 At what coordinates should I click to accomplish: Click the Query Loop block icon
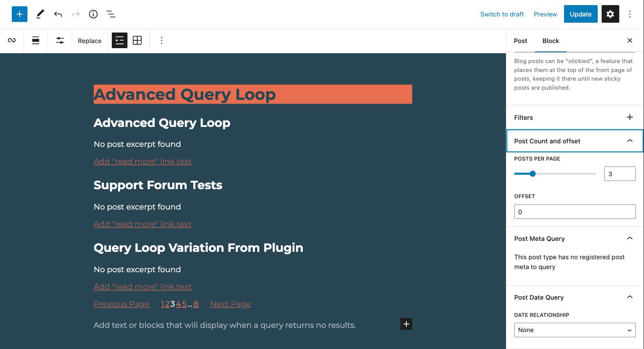[12, 40]
